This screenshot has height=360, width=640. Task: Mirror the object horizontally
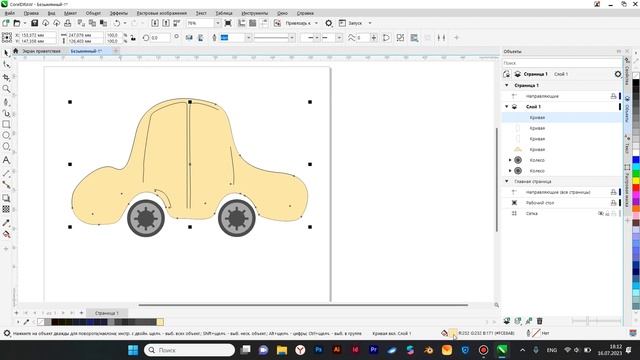(189, 38)
